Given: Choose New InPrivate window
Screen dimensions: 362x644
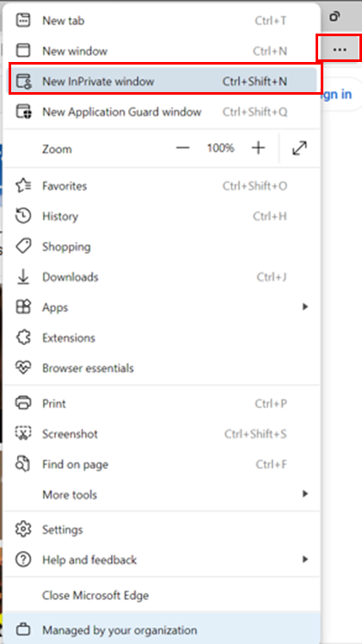Looking at the screenshot, I should 162,81.
